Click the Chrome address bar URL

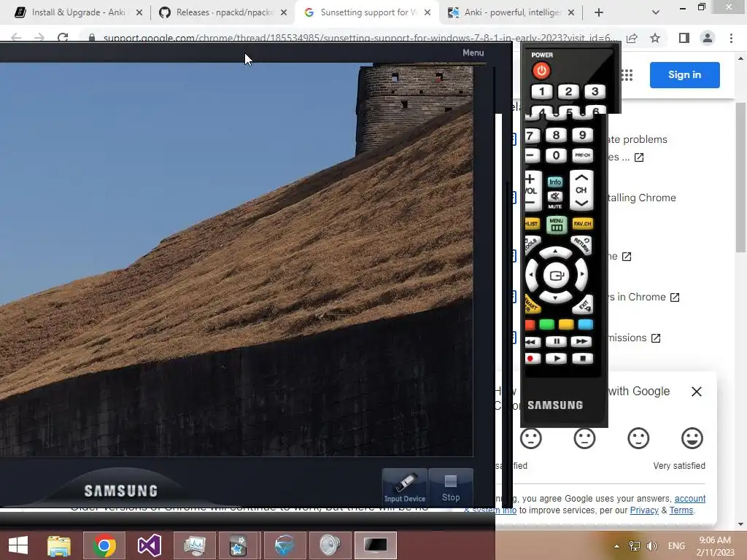(360, 38)
